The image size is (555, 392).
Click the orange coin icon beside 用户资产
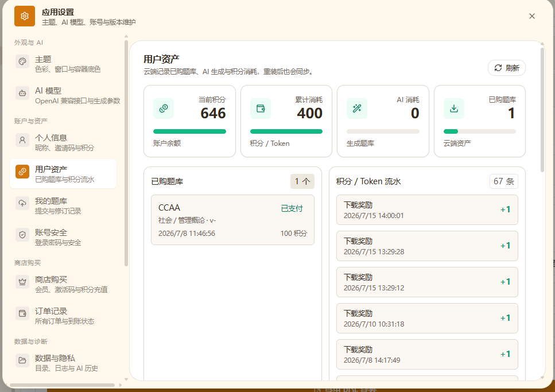coord(22,172)
